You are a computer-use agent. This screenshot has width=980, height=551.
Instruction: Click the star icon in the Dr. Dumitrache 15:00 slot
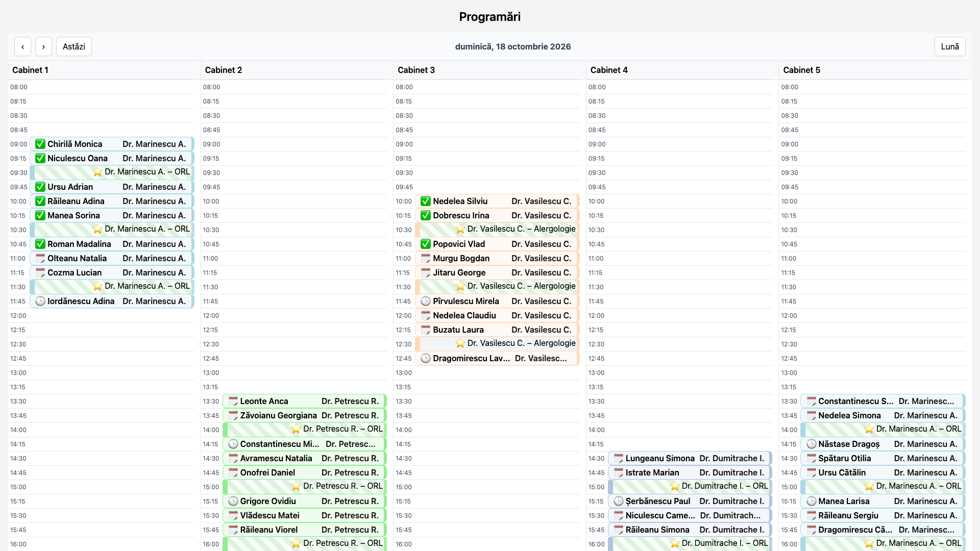(675, 486)
